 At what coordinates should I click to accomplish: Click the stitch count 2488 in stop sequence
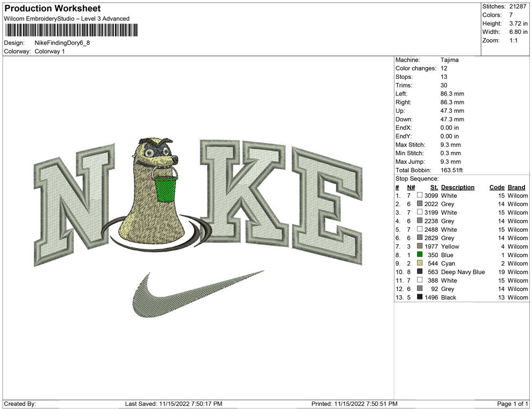[x=431, y=229]
